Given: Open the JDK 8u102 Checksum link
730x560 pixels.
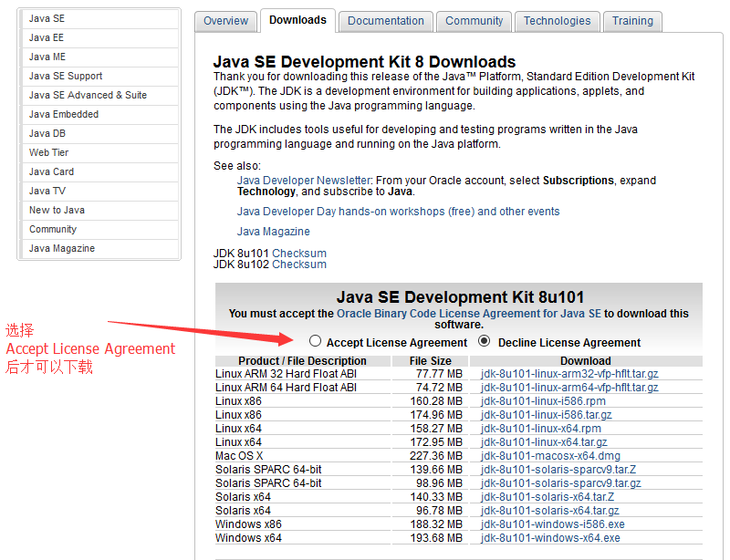Looking at the screenshot, I should 299,264.
